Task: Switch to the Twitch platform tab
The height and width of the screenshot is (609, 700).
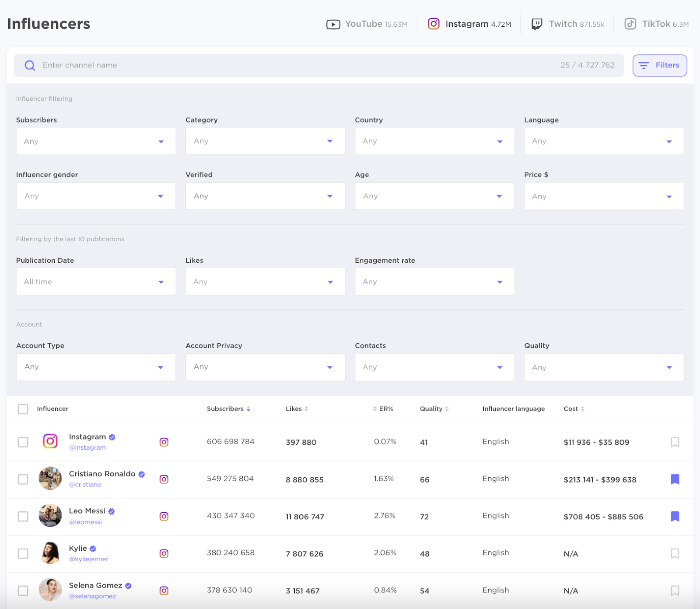Action: (x=567, y=24)
